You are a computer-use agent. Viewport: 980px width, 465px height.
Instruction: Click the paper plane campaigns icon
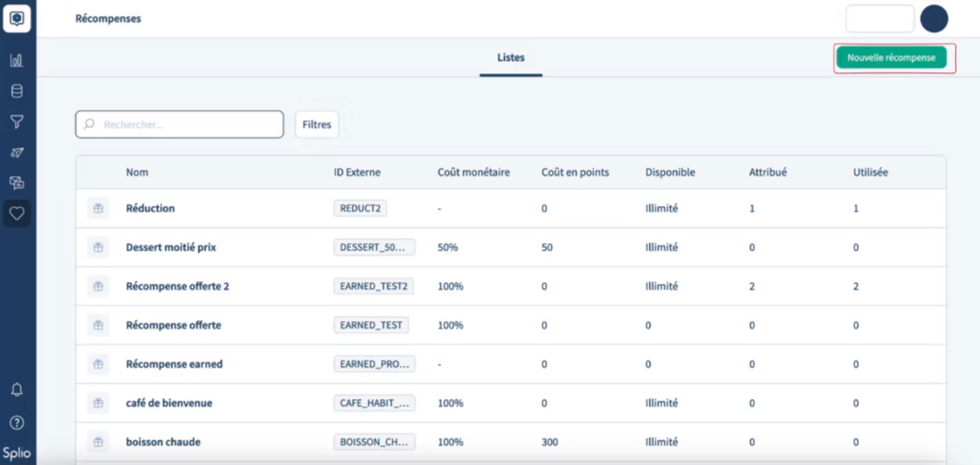17,153
